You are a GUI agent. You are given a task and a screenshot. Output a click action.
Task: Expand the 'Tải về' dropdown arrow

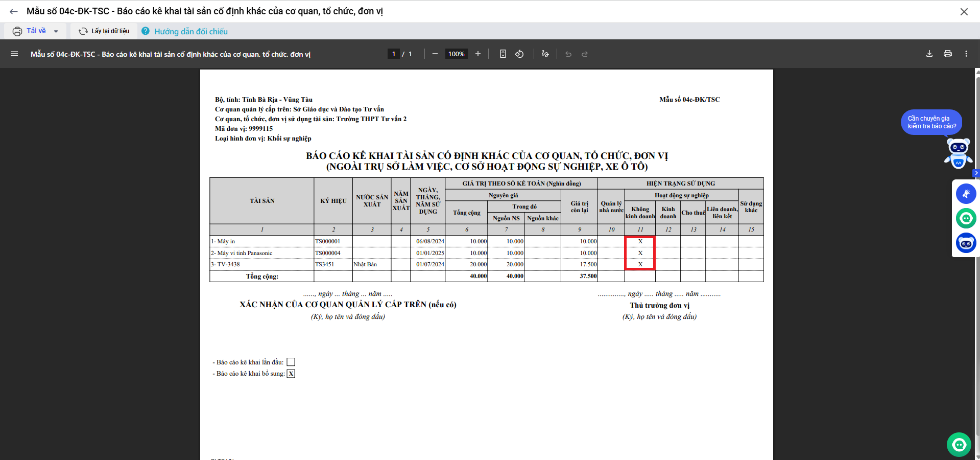(x=56, y=31)
